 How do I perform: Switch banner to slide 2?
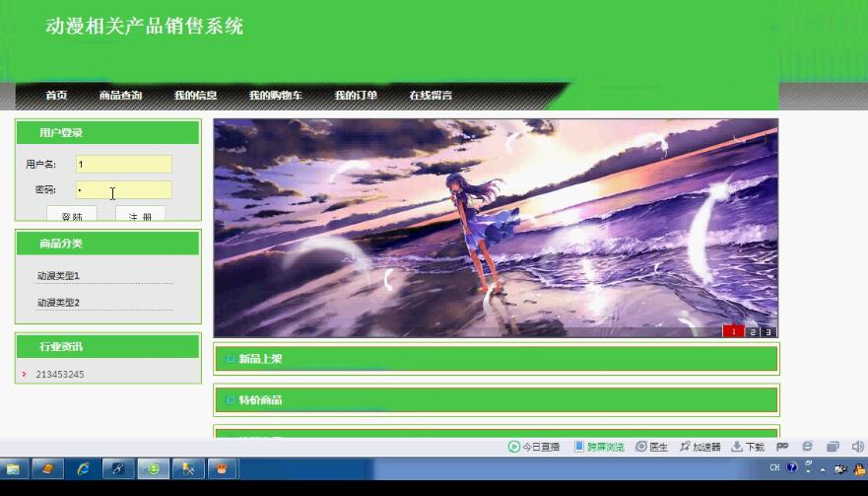pyautogui.click(x=753, y=331)
